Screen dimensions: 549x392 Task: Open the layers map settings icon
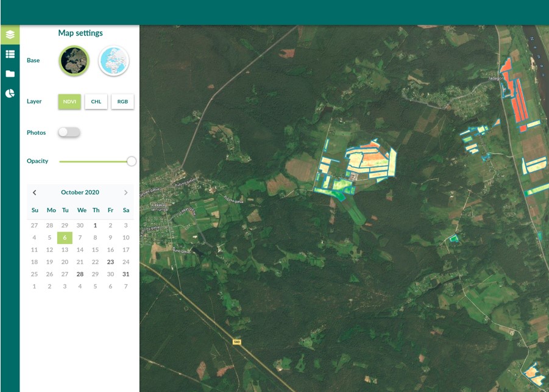click(x=10, y=35)
